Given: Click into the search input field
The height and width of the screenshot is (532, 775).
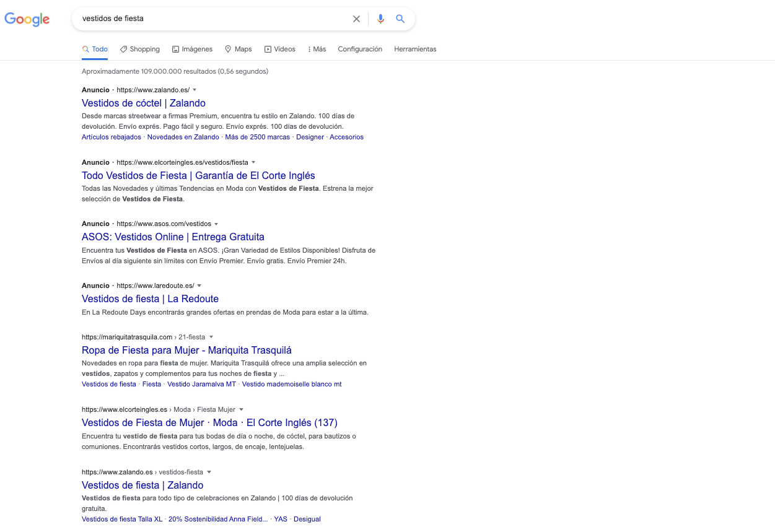Looking at the screenshot, I should [214, 19].
